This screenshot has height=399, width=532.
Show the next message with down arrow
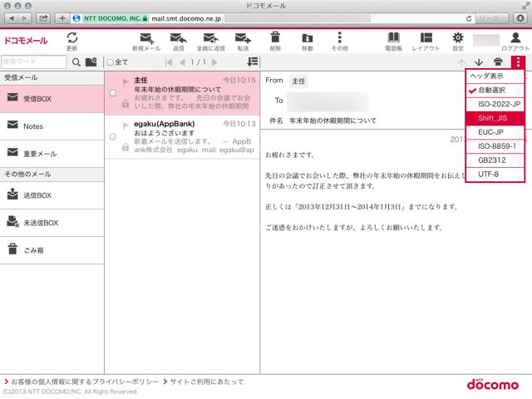(479, 62)
